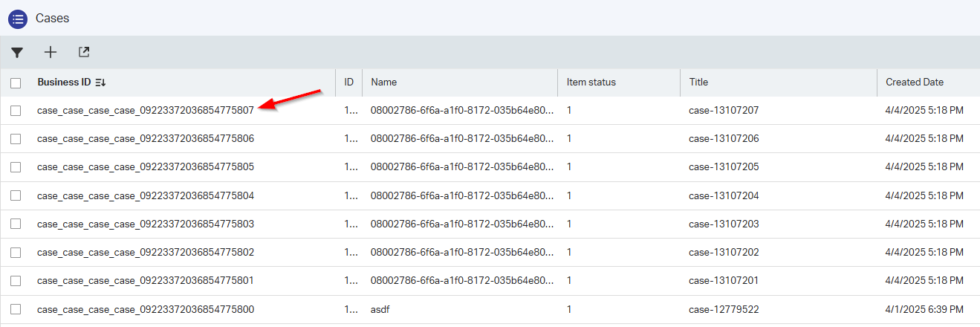
Task: Click the ID column header
Action: (348, 82)
